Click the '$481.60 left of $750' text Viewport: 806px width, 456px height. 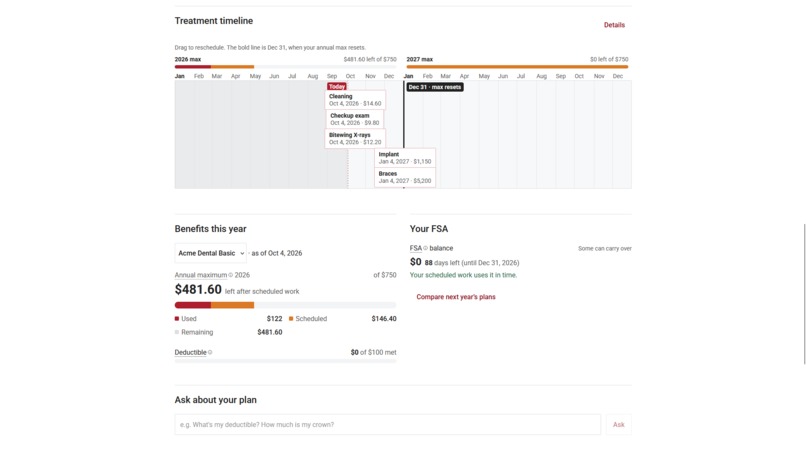coord(370,59)
